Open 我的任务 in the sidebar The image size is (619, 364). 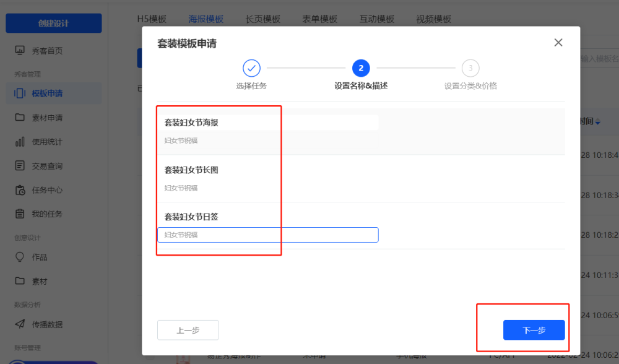coord(47,214)
